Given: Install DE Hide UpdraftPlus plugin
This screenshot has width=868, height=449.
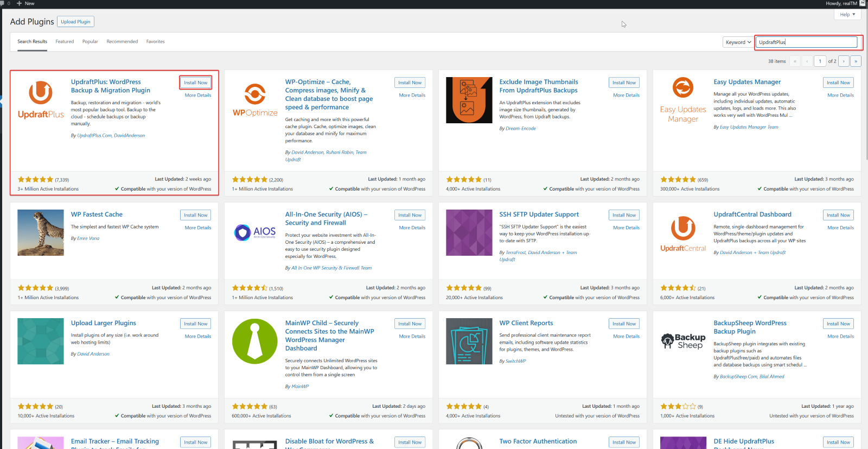Looking at the screenshot, I should pos(838,442).
